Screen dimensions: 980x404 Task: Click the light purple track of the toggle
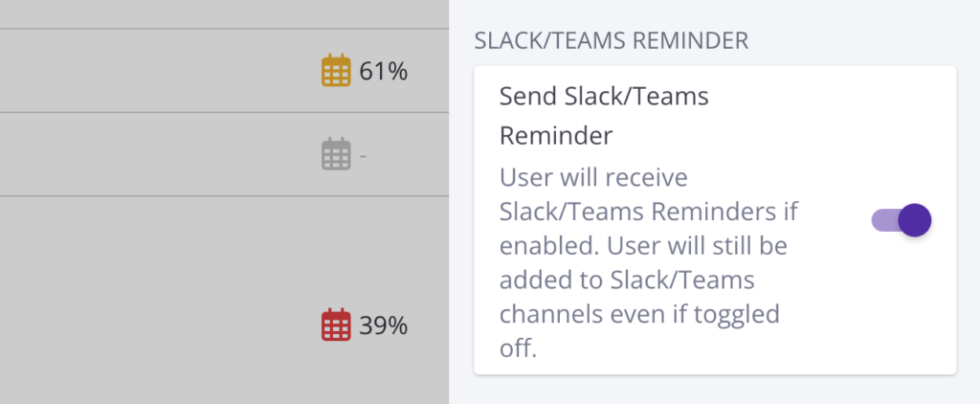[882, 220]
